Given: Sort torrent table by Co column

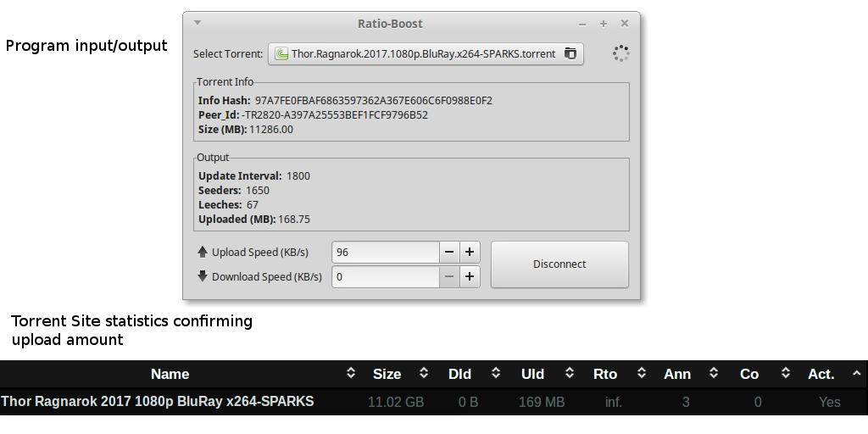Looking at the screenshot, I should tap(749, 374).
